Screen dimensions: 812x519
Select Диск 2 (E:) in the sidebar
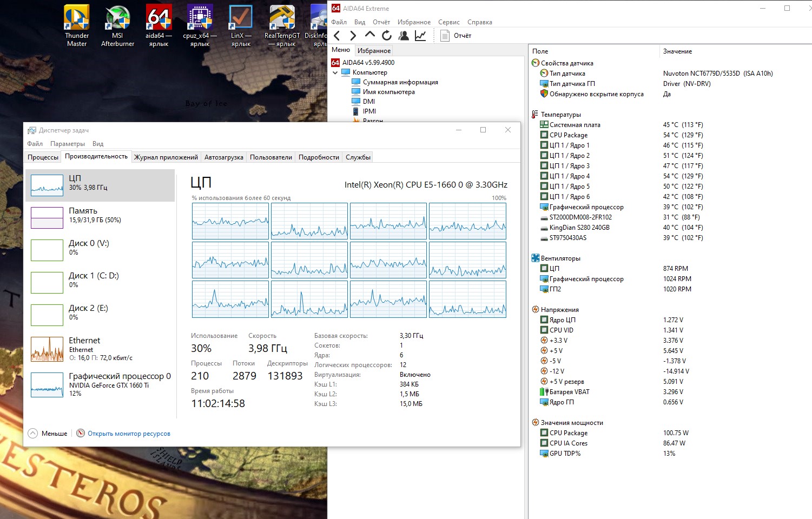[100, 315]
